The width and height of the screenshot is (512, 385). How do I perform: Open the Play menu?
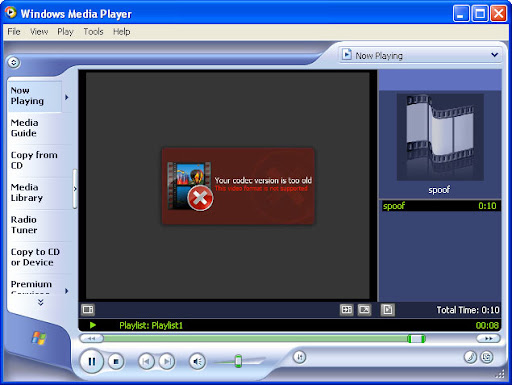coord(65,32)
